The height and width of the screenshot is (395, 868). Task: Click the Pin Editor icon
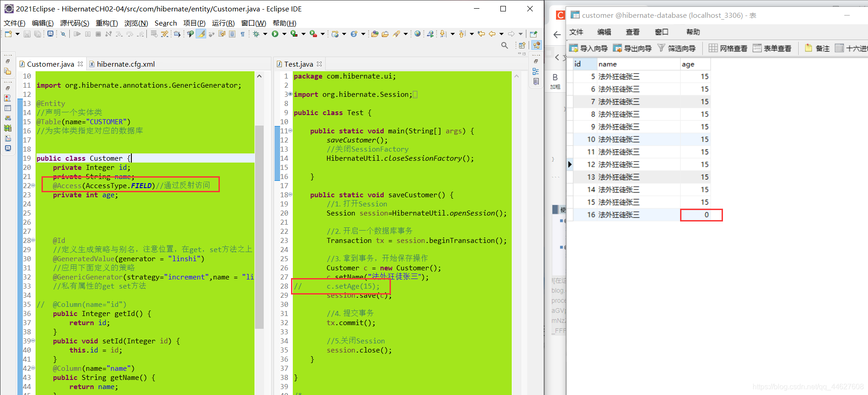533,34
